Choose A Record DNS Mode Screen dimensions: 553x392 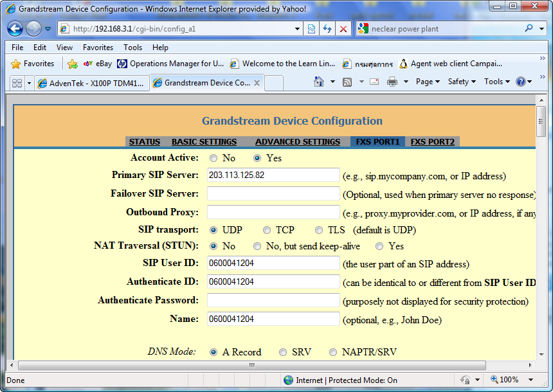pyautogui.click(x=213, y=352)
